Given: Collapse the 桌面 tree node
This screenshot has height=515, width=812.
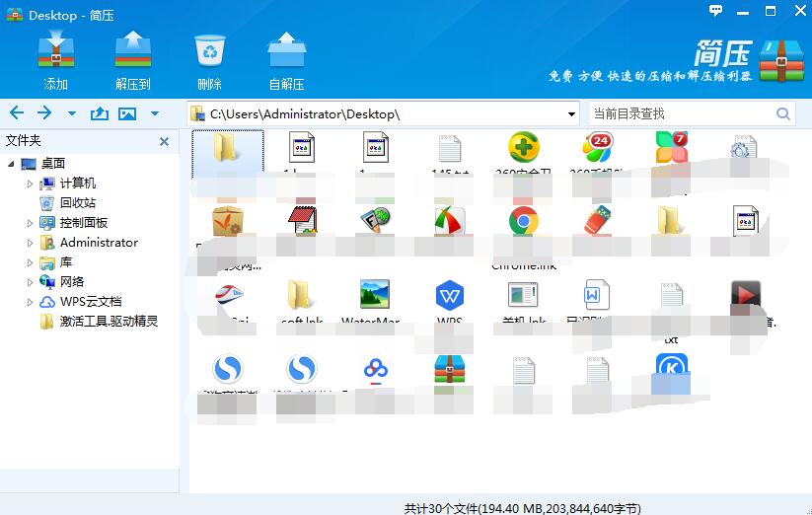Looking at the screenshot, I should tap(11, 164).
